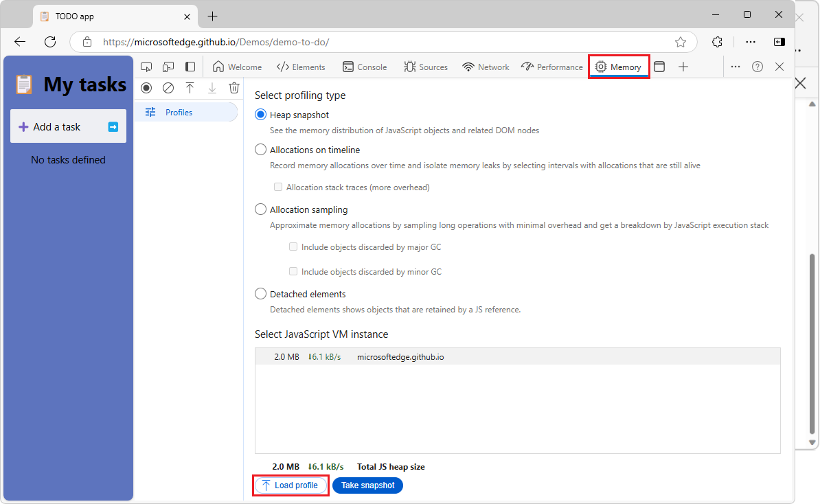Open the DevTools customize menu
This screenshot has height=504, width=820.
coord(736,66)
